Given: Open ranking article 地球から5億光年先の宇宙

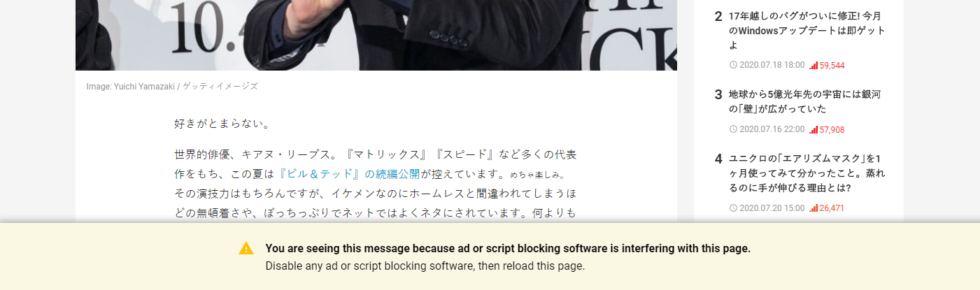Looking at the screenshot, I should [x=804, y=101].
